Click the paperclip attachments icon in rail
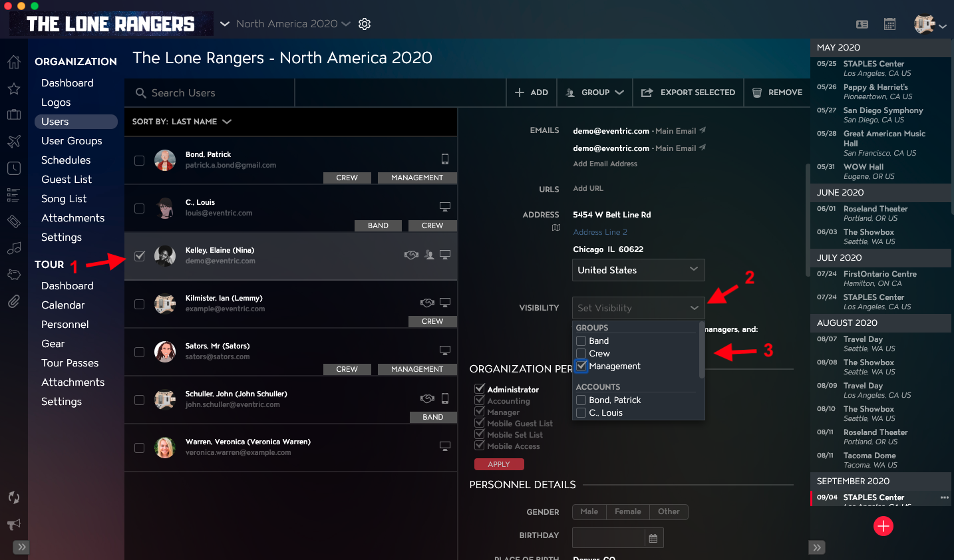The width and height of the screenshot is (954, 560). 13,302
